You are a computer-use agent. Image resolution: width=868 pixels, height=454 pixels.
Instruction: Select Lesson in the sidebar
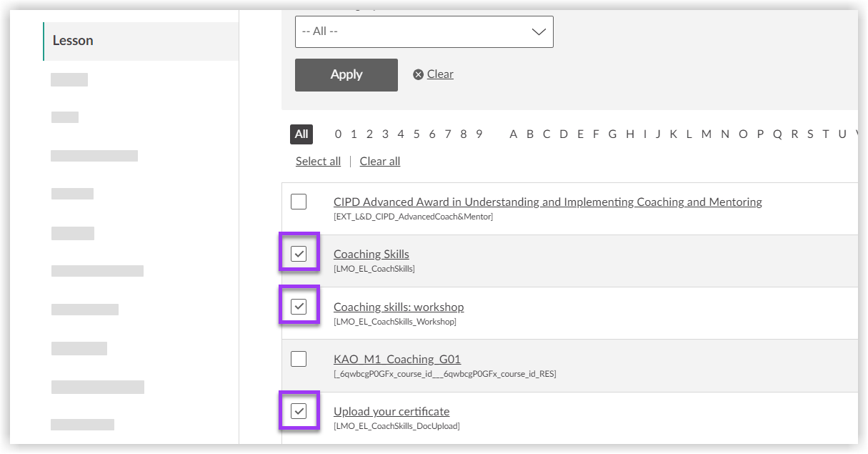pyautogui.click(x=73, y=41)
